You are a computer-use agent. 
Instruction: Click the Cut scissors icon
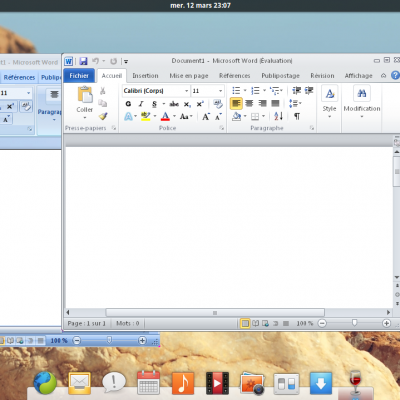103,91
